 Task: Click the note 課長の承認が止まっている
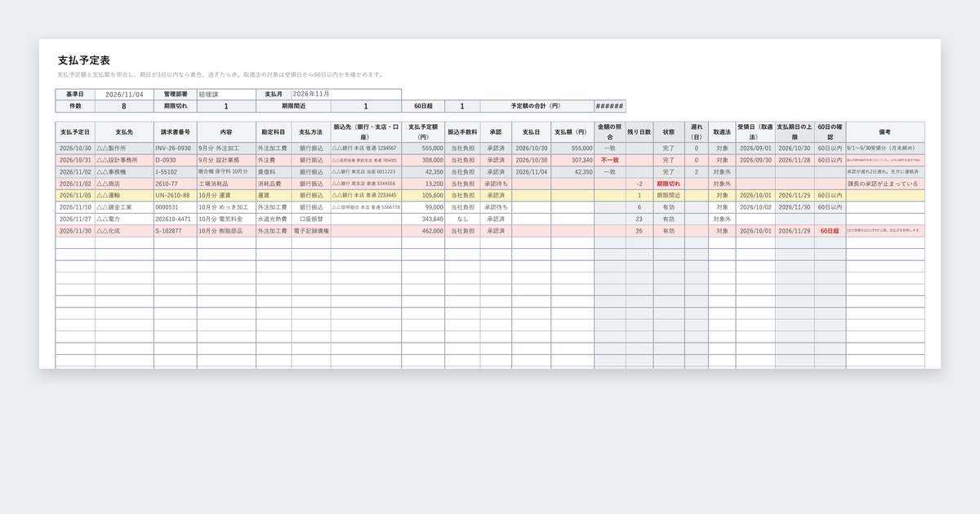[x=885, y=184]
